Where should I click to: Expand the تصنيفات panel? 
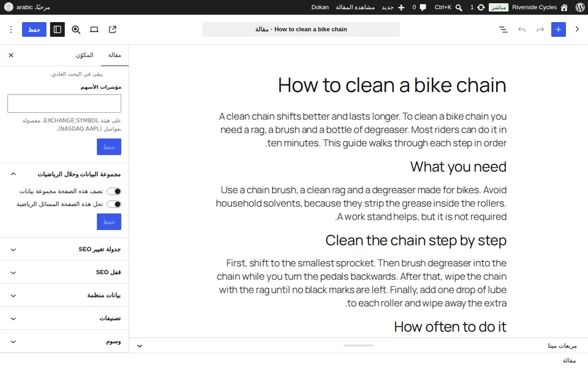click(x=64, y=318)
